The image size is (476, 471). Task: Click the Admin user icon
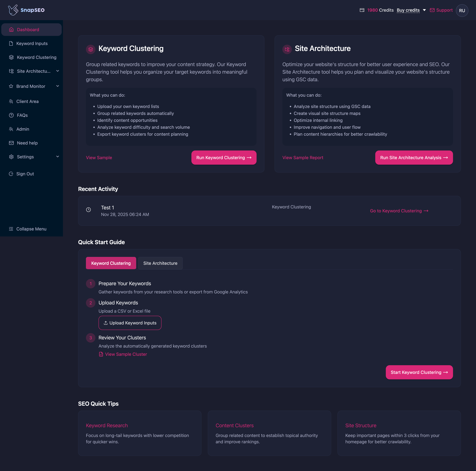(11, 129)
